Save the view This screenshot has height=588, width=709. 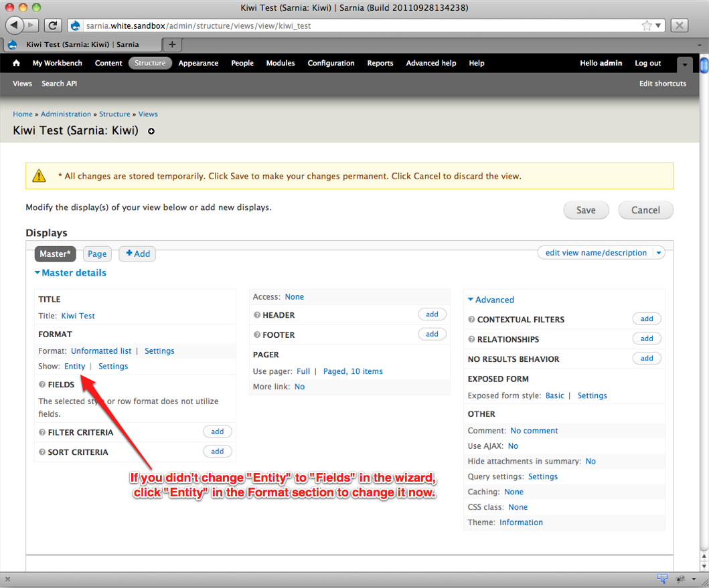pyautogui.click(x=586, y=210)
